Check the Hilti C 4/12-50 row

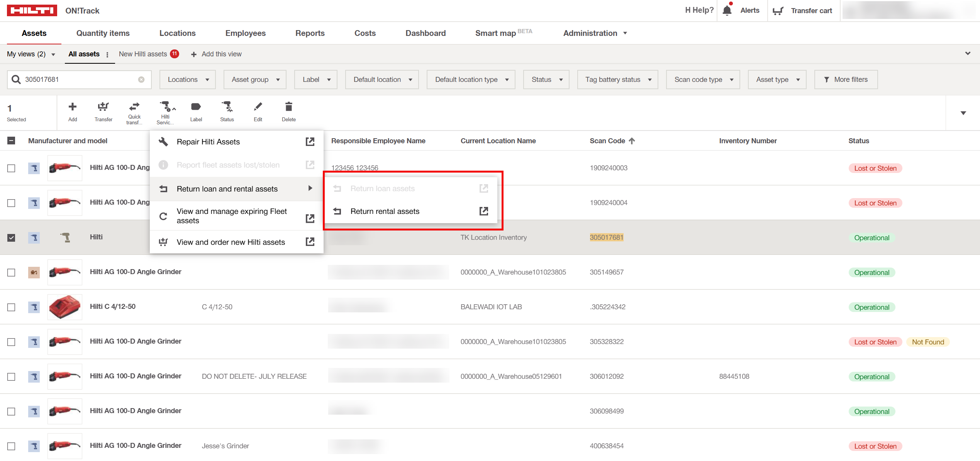point(11,307)
